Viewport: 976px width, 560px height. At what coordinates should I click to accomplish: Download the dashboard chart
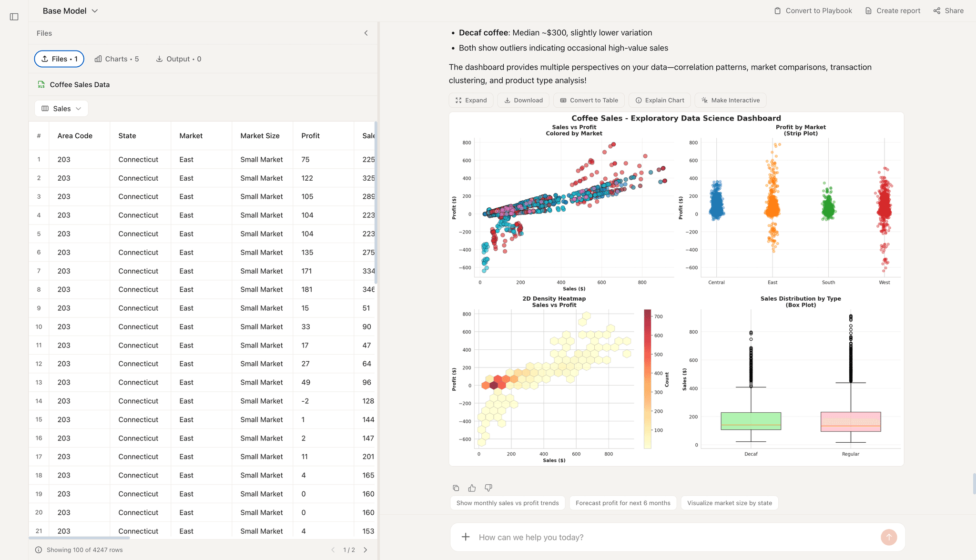pos(523,100)
